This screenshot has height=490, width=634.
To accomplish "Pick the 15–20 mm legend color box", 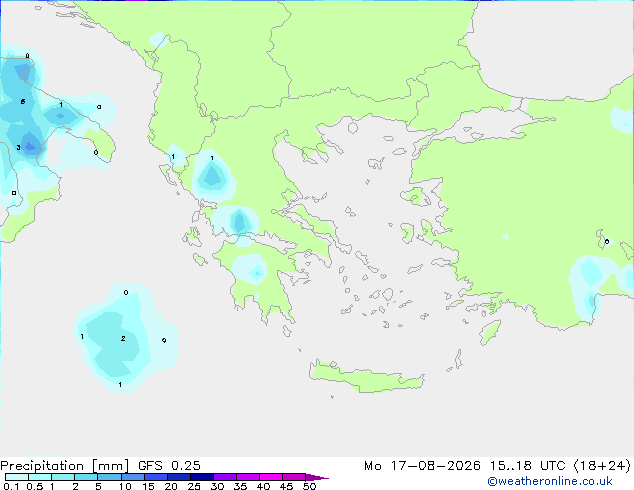I will tap(155, 477).
